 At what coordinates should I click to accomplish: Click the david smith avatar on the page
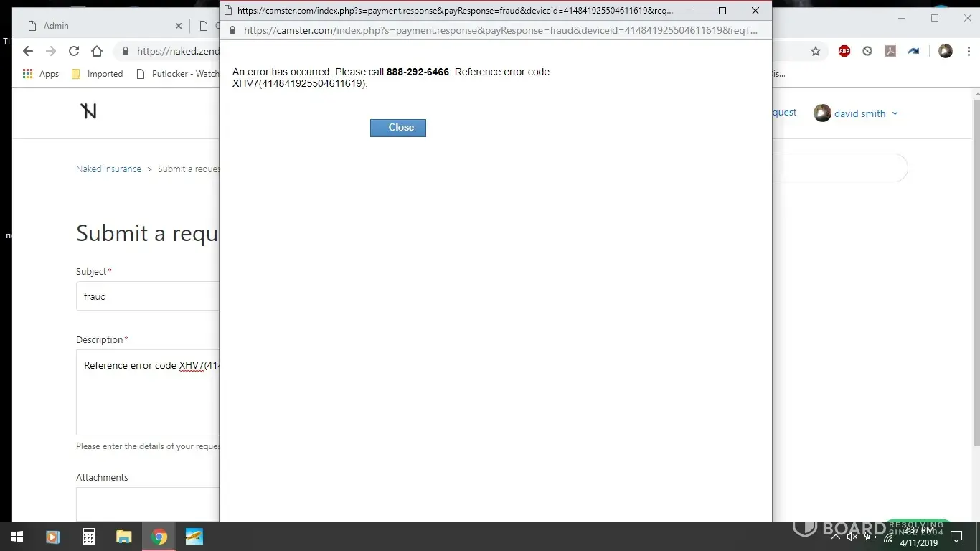point(822,113)
